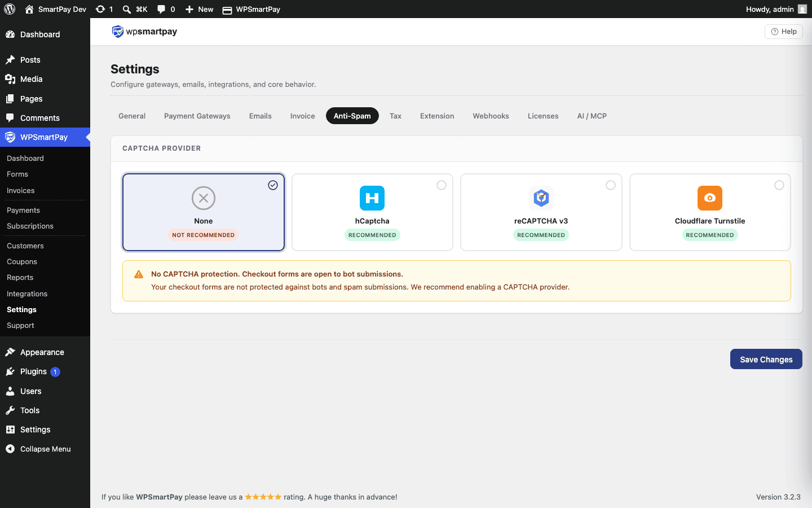
Task: Open the AI / MCP tab
Action: [x=592, y=116]
